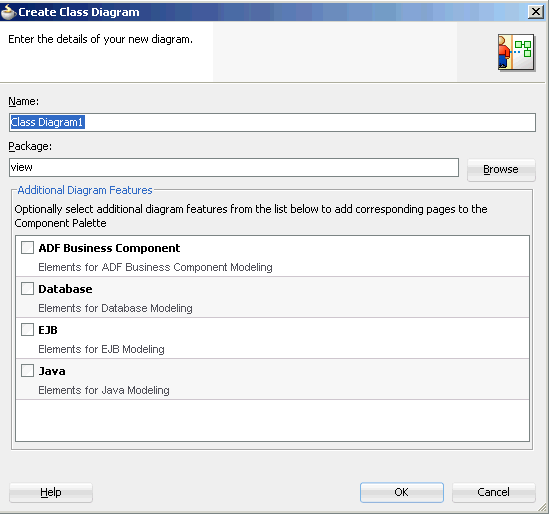Screen dimensions: 549x514
Task: Tick the EJB modeling checkbox
Action: [x=27, y=329]
